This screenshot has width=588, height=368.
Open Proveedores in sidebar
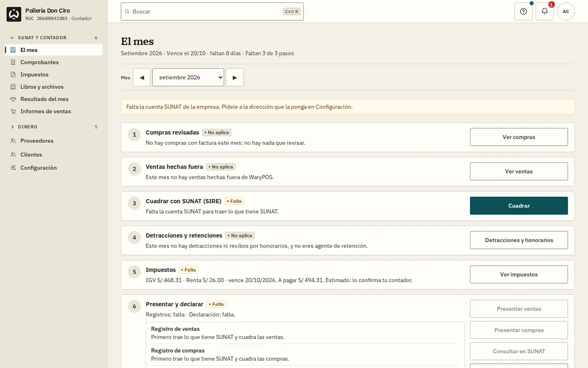tap(54, 141)
